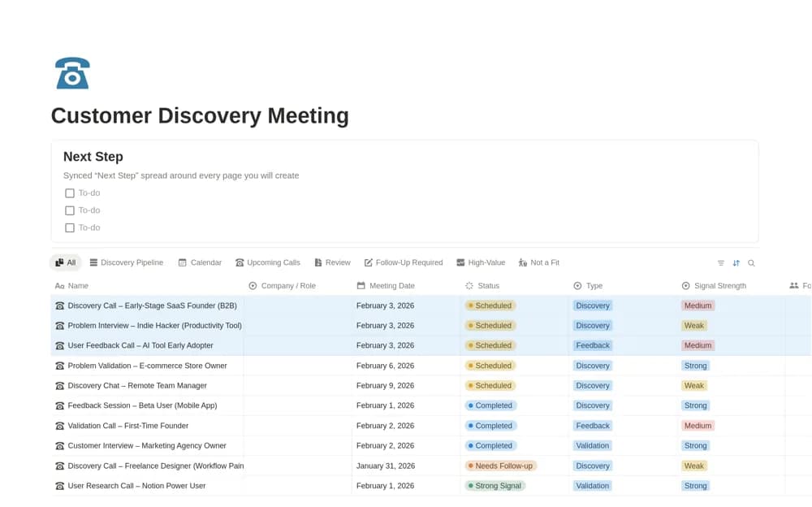Viewport: 812px width, 507px height.
Task: Click the blue sort arrows icon
Action: 736,263
